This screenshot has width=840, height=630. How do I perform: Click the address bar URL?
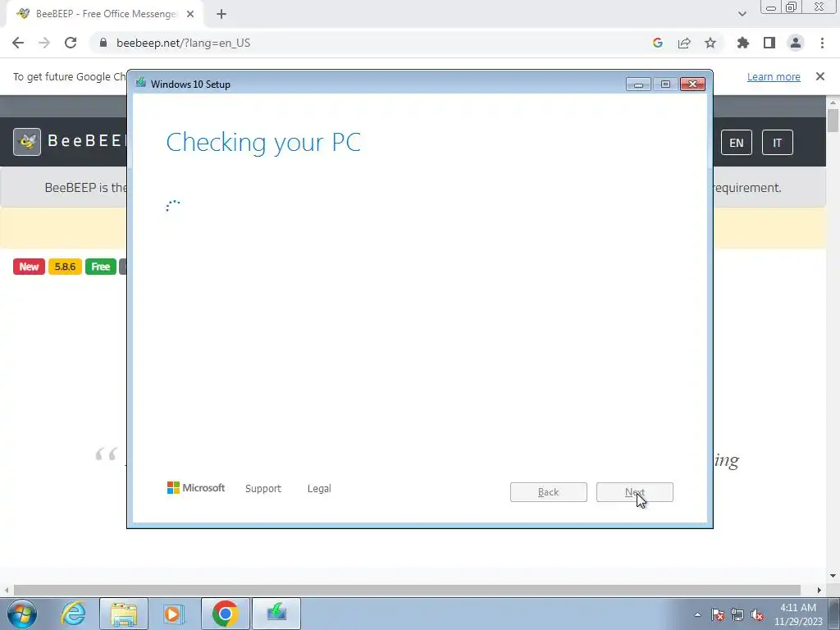pos(183,43)
